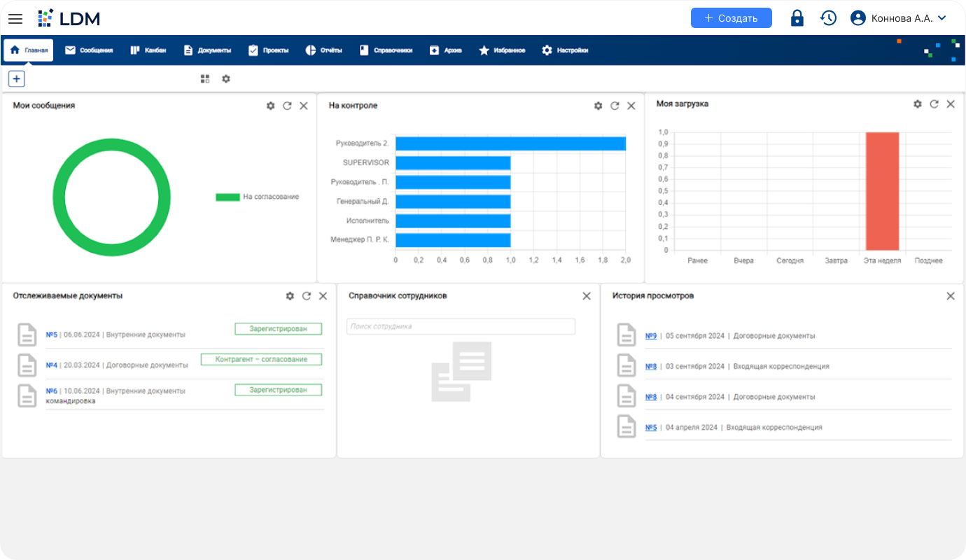The image size is (966, 560).
Task: Close the Отслеживаемые документы widget
Action: coord(323,296)
